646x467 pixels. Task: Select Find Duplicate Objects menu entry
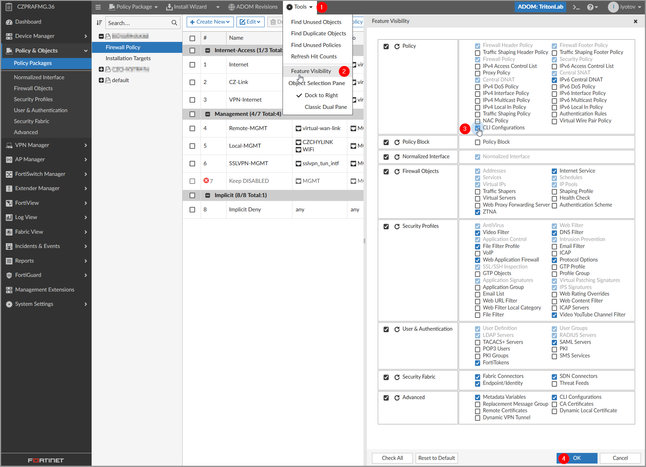(x=318, y=33)
